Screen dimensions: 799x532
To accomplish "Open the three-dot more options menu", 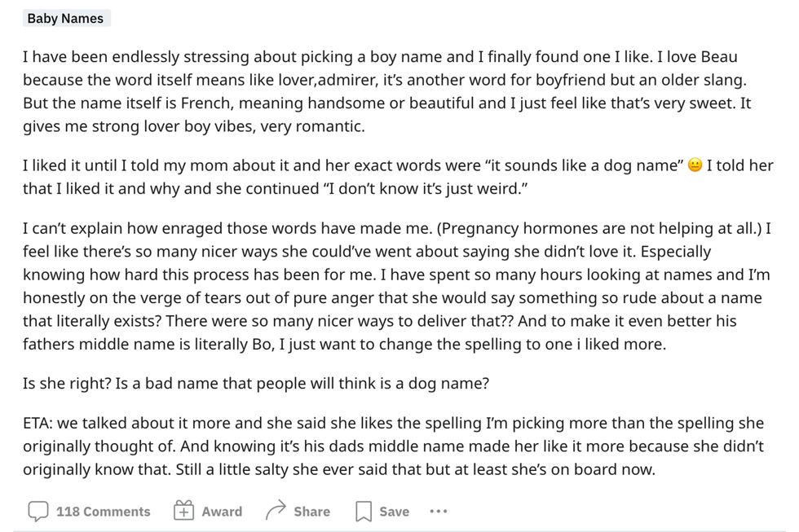I will [439, 512].
